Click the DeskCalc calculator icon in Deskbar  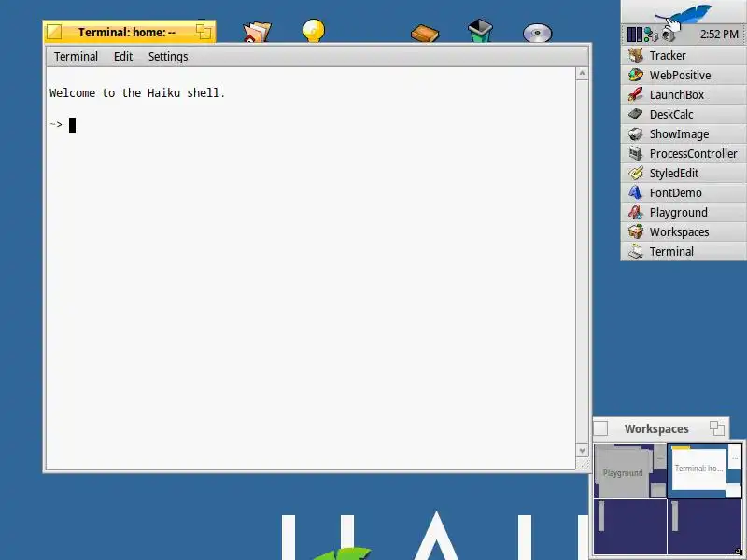click(636, 114)
